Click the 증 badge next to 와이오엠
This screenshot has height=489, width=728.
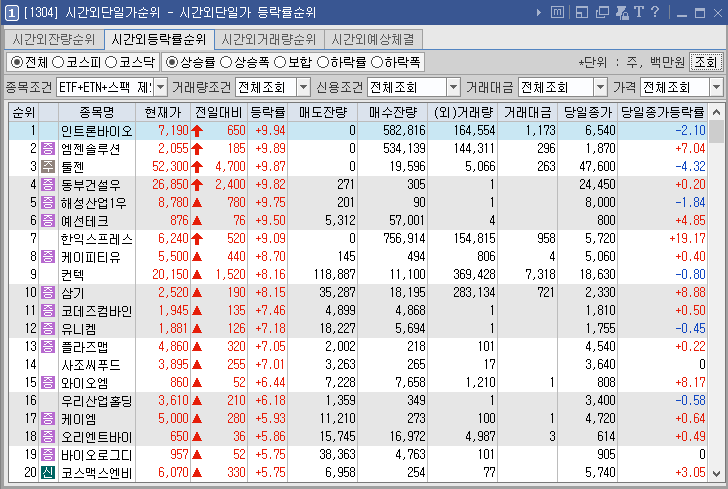coord(48,383)
